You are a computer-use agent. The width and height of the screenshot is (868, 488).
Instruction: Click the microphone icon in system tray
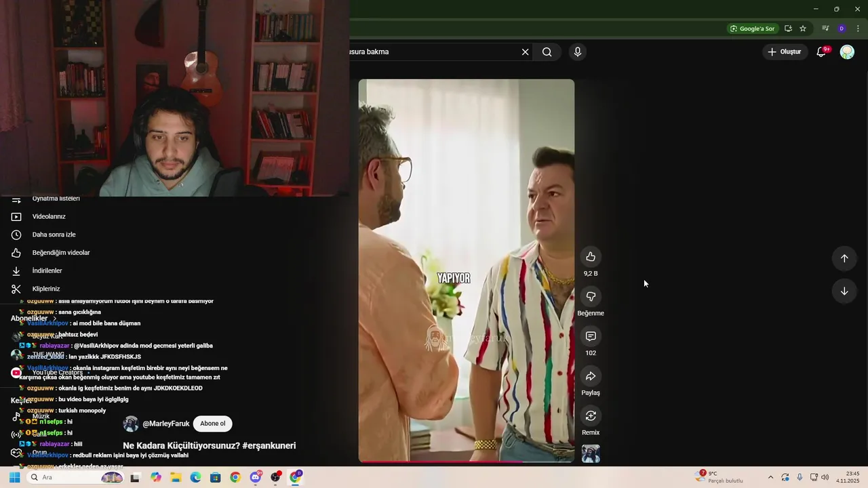(x=800, y=477)
